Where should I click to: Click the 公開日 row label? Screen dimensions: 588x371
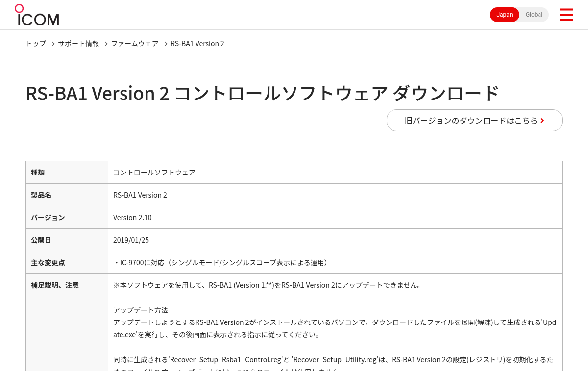tap(41, 240)
